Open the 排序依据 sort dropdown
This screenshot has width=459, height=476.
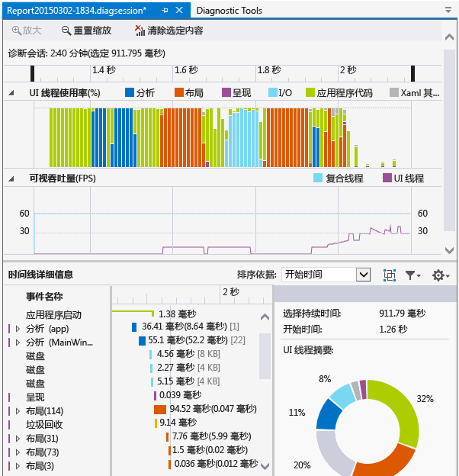[x=364, y=275]
